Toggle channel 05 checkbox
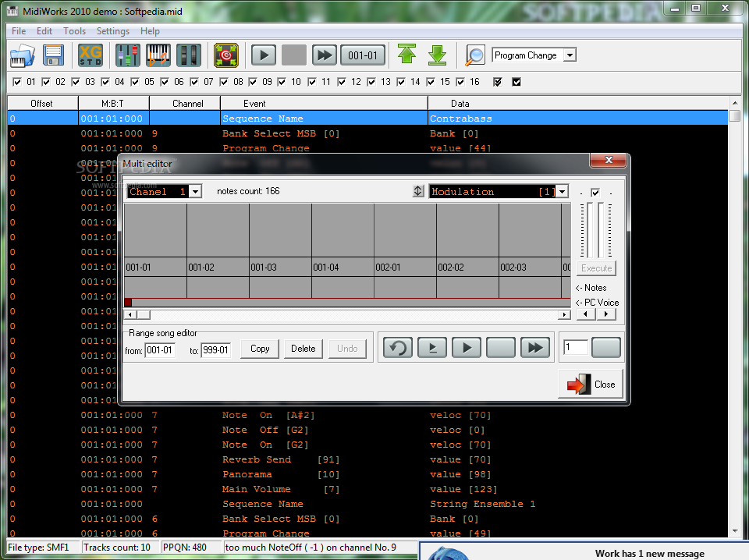Screen dimensions: 749x560 [135, 82]
